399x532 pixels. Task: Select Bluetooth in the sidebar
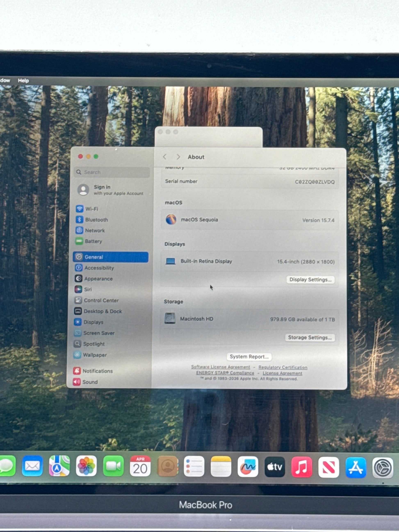96,220
